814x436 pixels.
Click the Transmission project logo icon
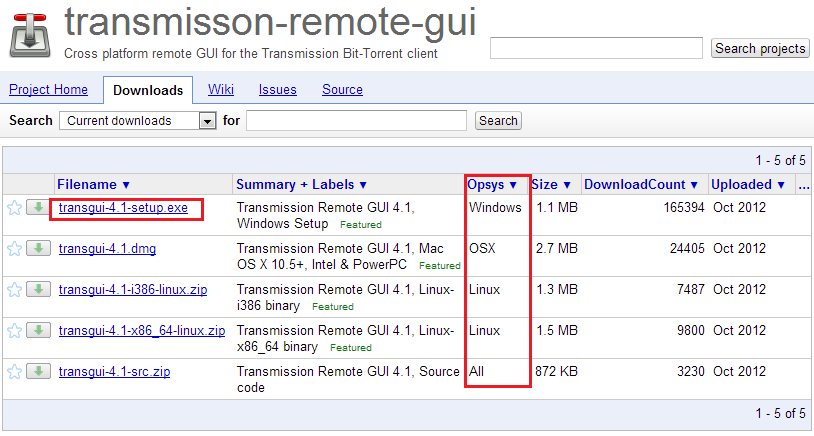[32, 35]
